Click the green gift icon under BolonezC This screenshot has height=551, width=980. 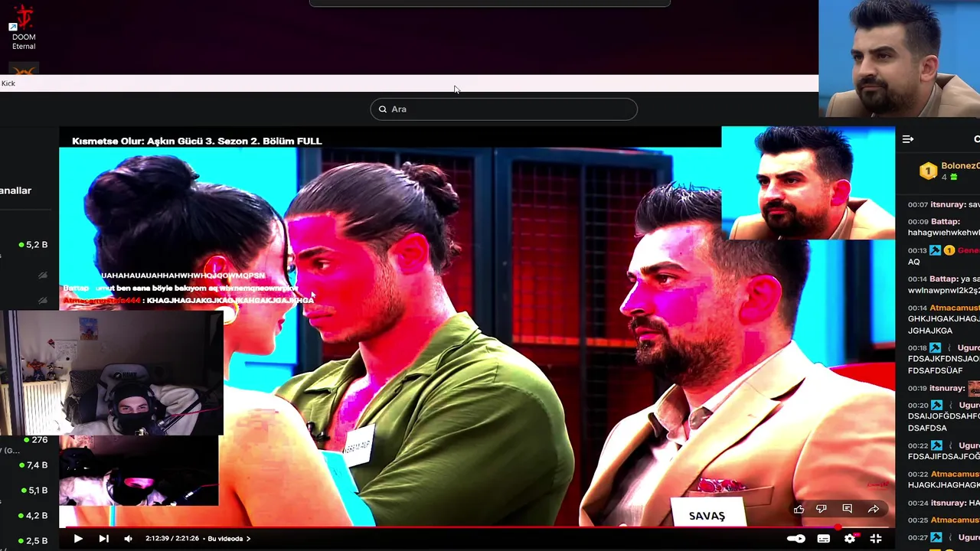pos(954,178)
